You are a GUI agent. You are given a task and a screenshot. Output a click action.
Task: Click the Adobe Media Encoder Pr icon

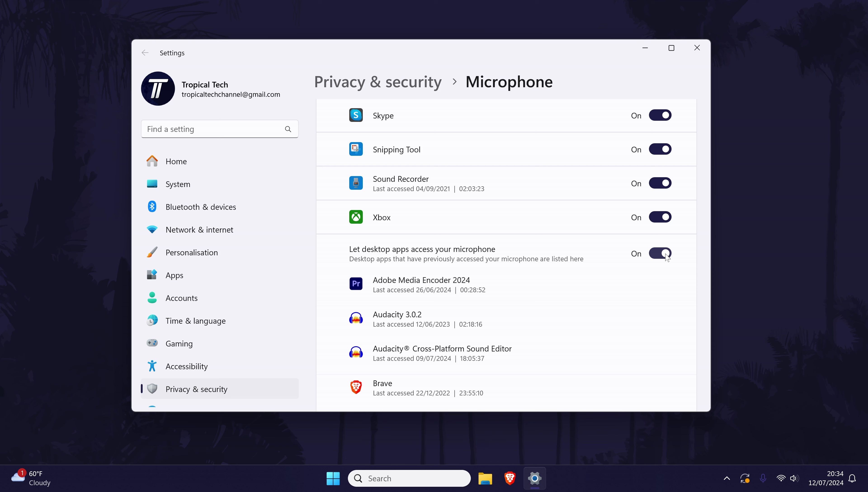coord(356,284)
